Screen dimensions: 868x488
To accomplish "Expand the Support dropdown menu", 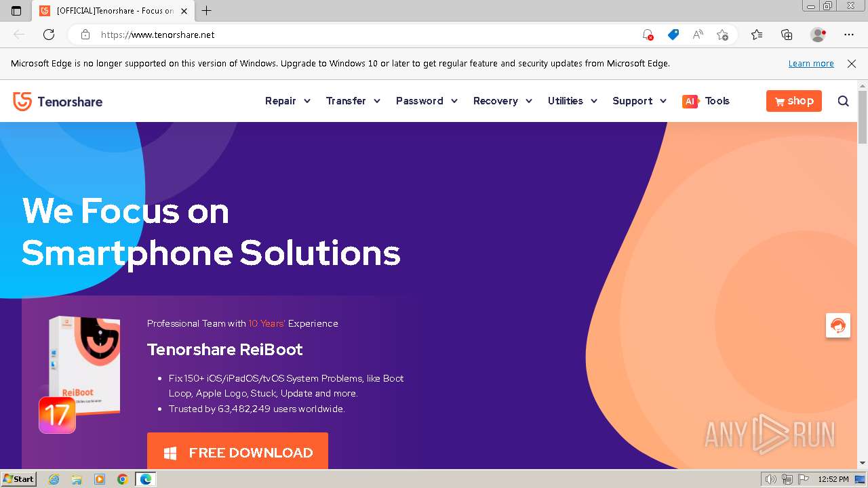I will tap(639, 101).
